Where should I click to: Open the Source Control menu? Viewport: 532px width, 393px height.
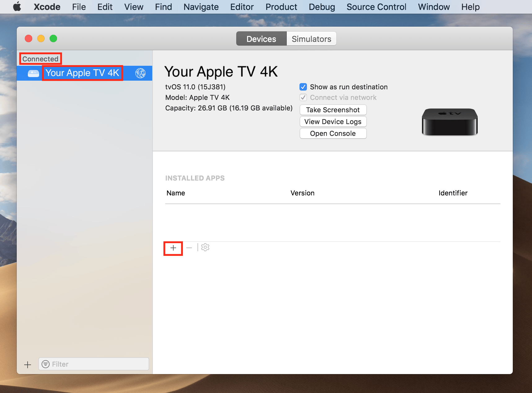(376, 7)
